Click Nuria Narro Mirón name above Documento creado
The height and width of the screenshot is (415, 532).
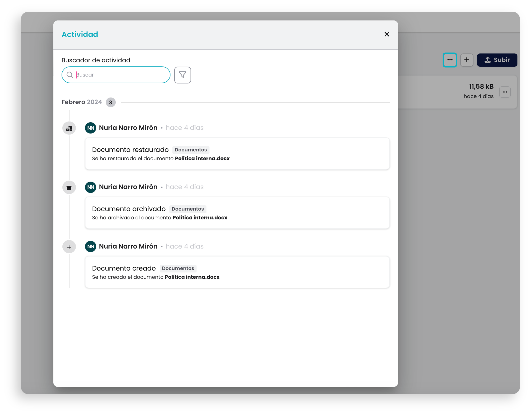[128, 246]
